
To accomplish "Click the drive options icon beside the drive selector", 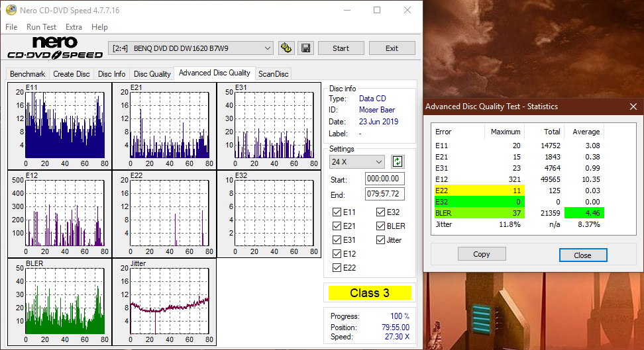I will [x=286, y=48].
